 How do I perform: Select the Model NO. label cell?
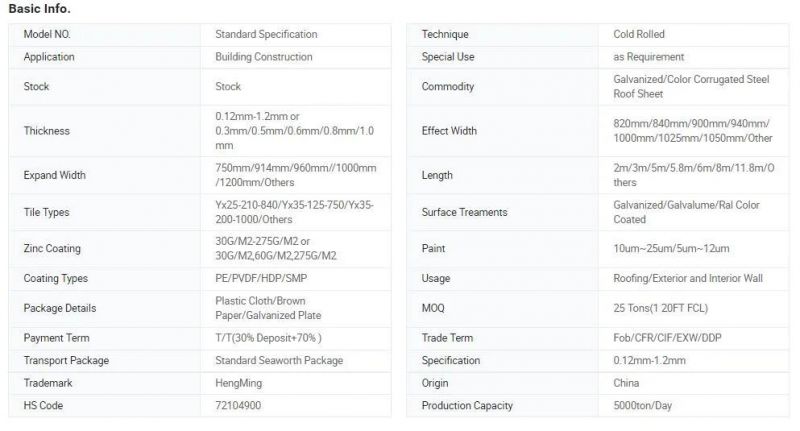click(x=105, y=34)
